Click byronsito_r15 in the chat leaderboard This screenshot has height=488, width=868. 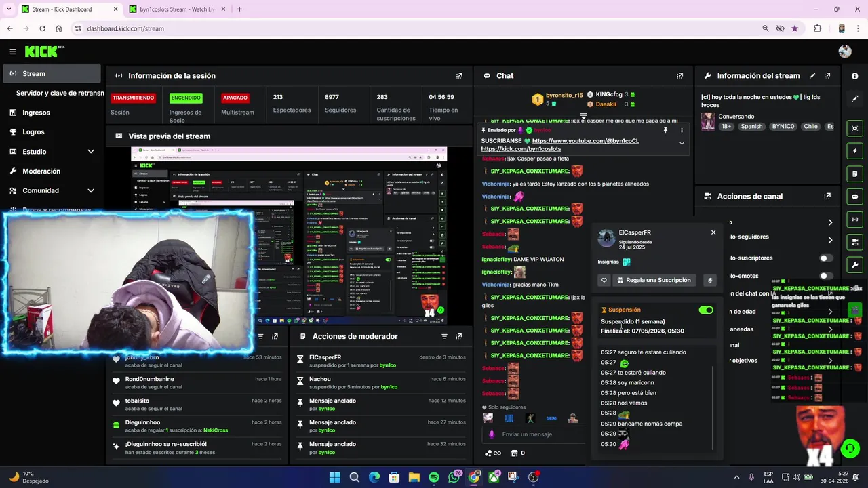pyautogui.click(x=564, y=96)
